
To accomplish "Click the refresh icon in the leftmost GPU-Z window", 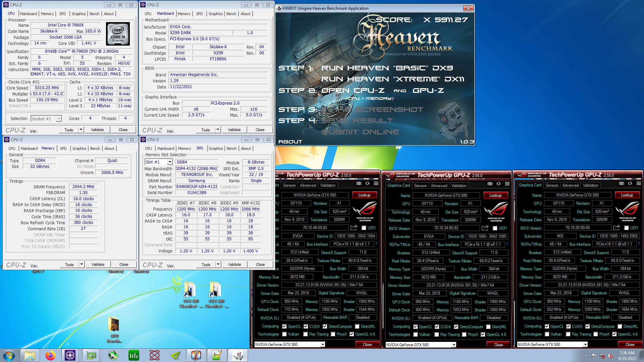I will click(367, 183).
